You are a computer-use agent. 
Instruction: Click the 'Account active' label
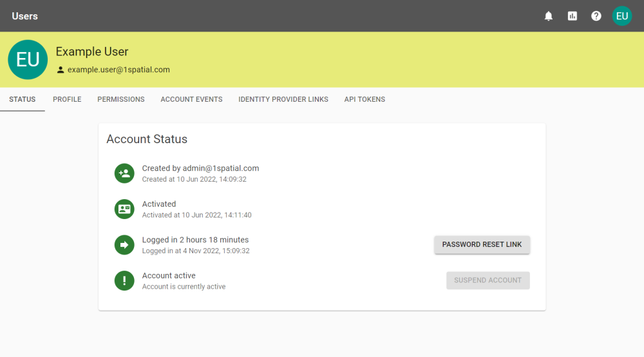tap(169, 276)
